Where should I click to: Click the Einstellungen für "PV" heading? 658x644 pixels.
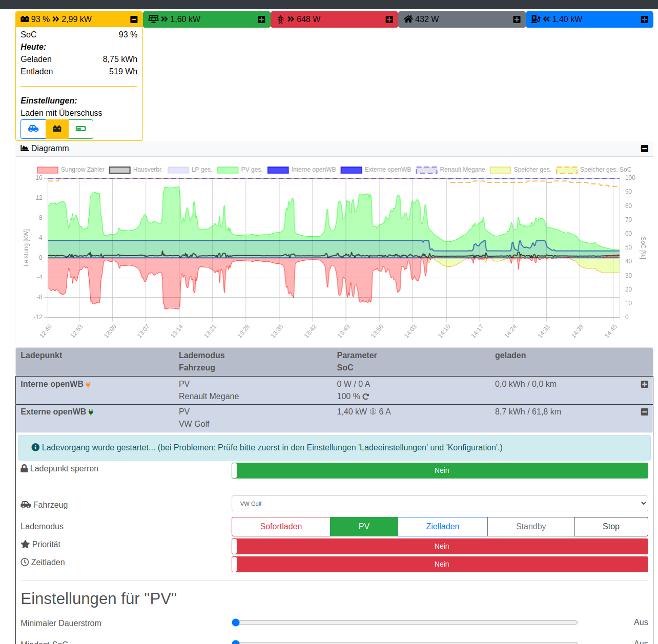tap(99, 598)
